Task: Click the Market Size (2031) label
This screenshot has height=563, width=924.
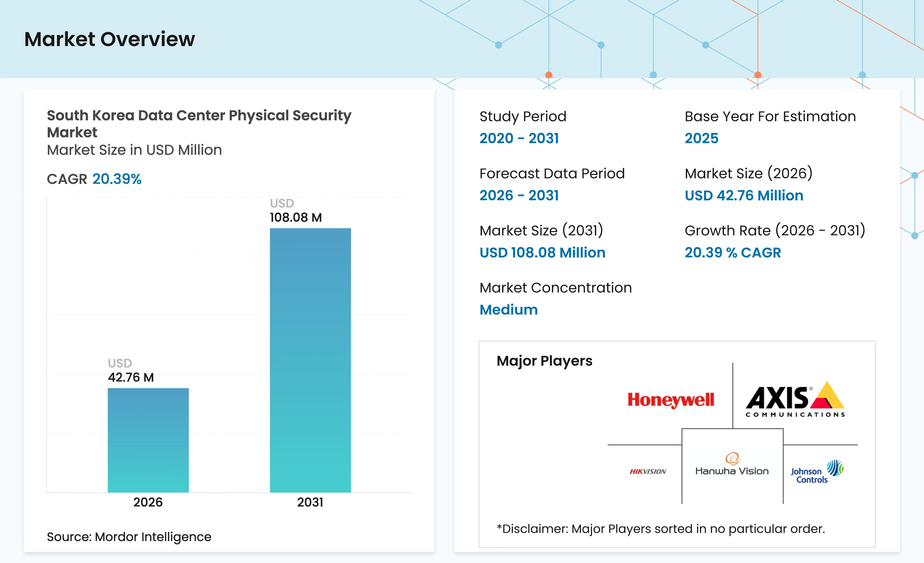Action: (541, 230)
